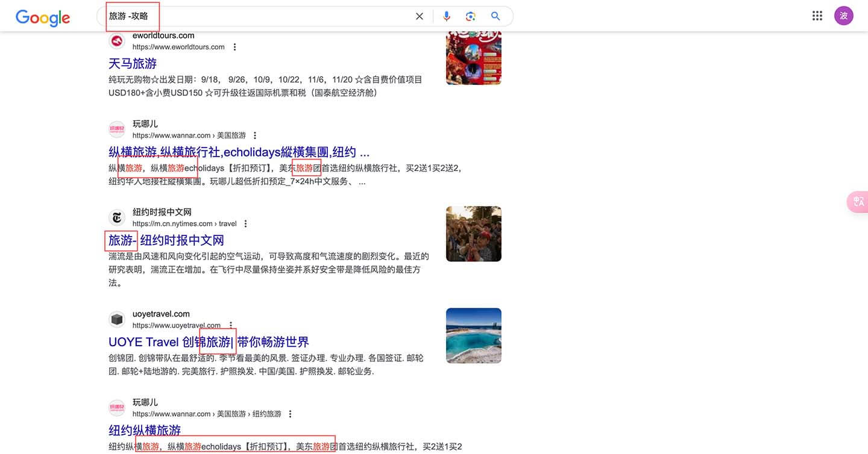
Task: Click the snippet text starting 创锦团. 创锦带队
Action: [x=266, y=364]
